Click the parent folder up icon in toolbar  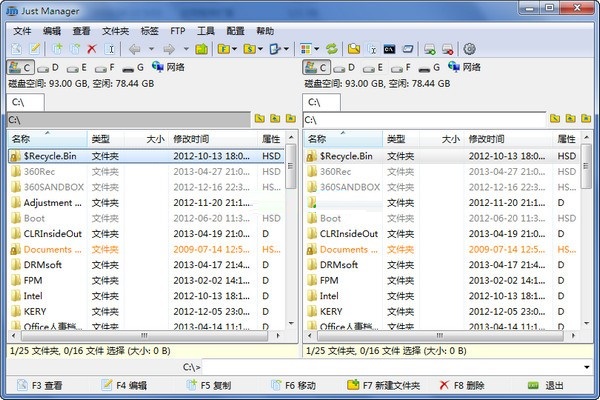coord(202,49)
